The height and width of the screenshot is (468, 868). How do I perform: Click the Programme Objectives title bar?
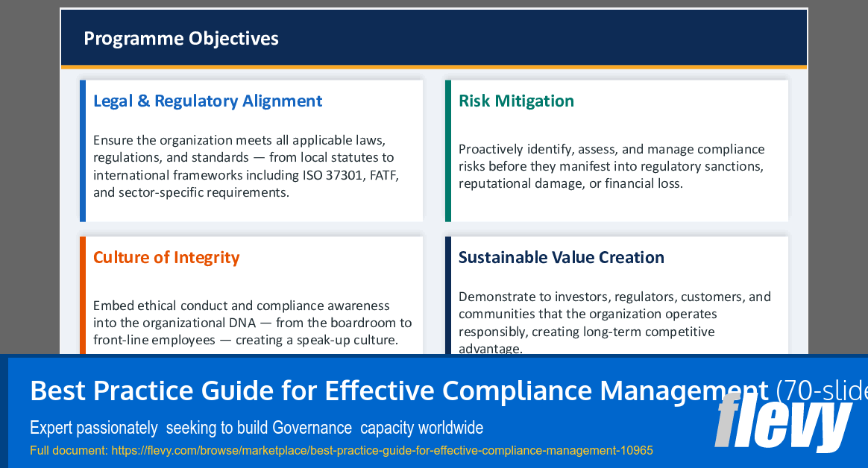coord(181,37)
